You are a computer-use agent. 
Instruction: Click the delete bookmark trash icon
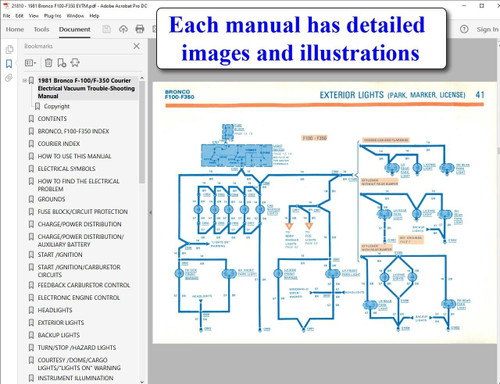pos(49,63)
